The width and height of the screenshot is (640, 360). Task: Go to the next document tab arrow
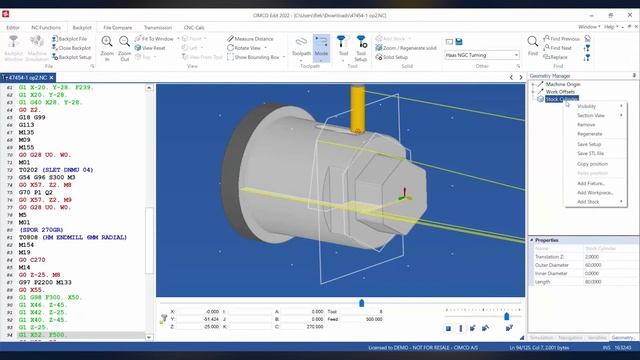tap(521, 77)
